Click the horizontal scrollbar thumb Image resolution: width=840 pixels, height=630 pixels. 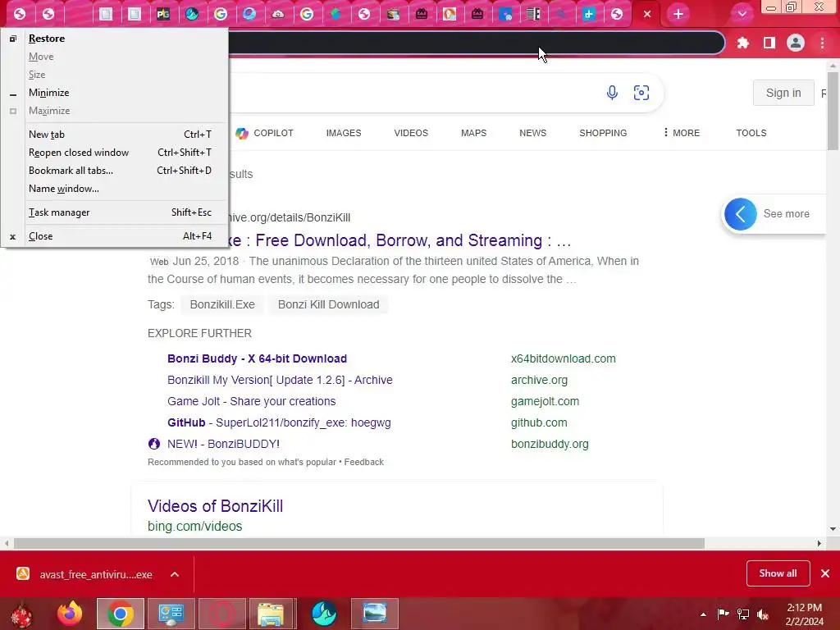tap(359, 543)
